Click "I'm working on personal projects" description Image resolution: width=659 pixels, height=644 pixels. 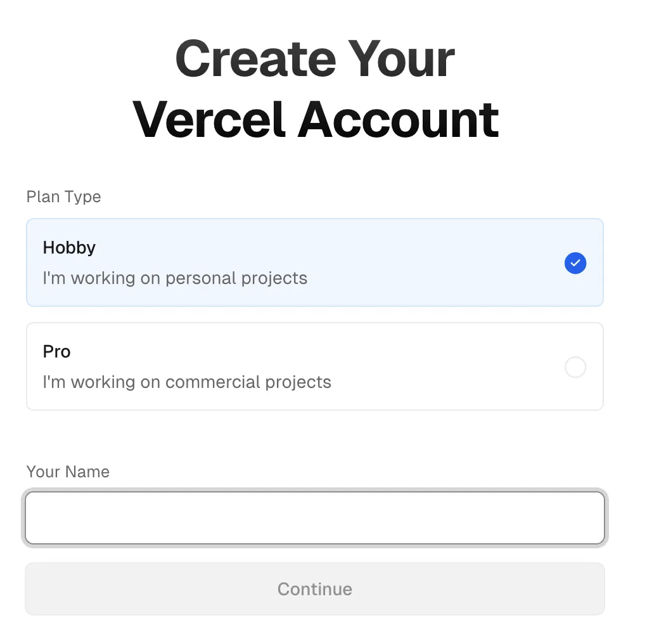(x=175, y=278)
